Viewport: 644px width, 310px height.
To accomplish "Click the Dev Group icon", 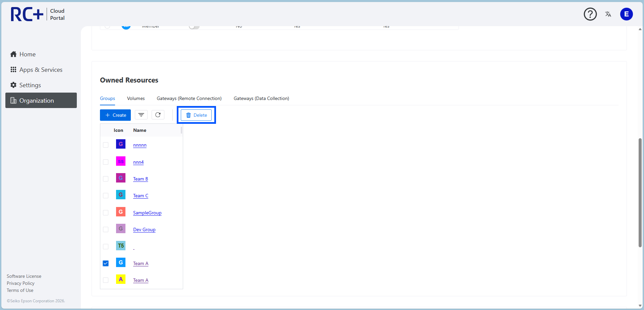I will pos(121,229).
